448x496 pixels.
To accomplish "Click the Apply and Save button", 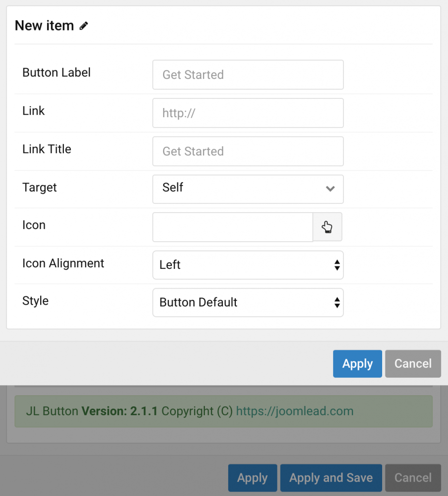I will click(331, 478).
